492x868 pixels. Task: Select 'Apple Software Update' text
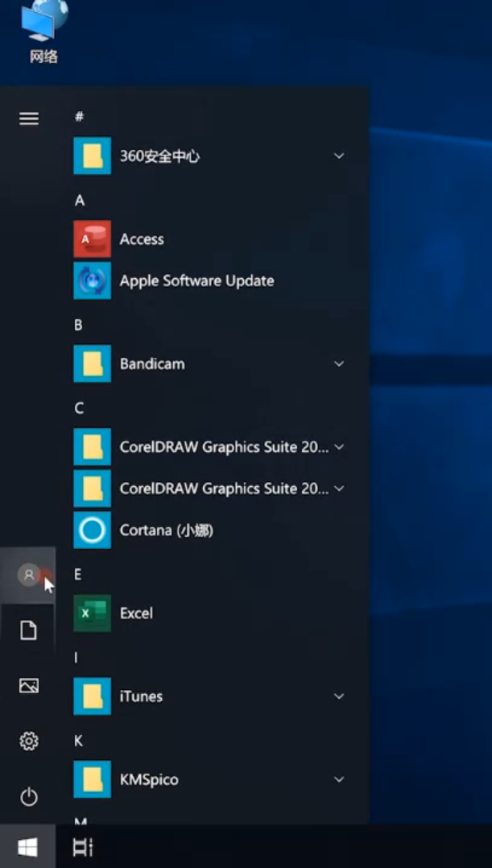[x=196, y=280]
